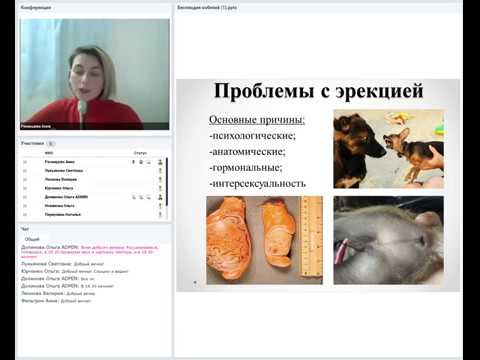Image resolution: width=480 pixels, height=360 pixels.
Task: Click the Статус column header
Action: 140,153
